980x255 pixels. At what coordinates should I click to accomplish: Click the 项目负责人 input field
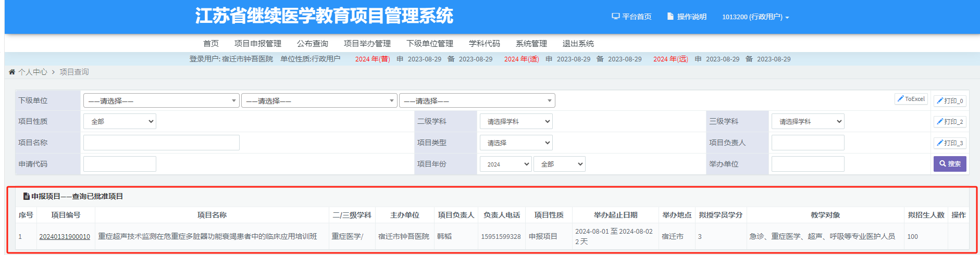point(808,143)
